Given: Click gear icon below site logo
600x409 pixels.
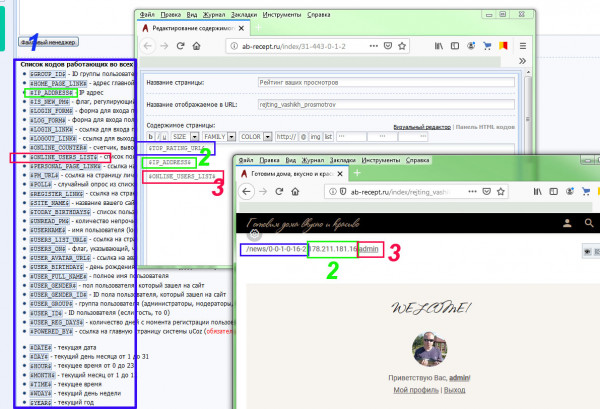Looking at the screenshot, I should pyautogui.click(x=254, y=234).
